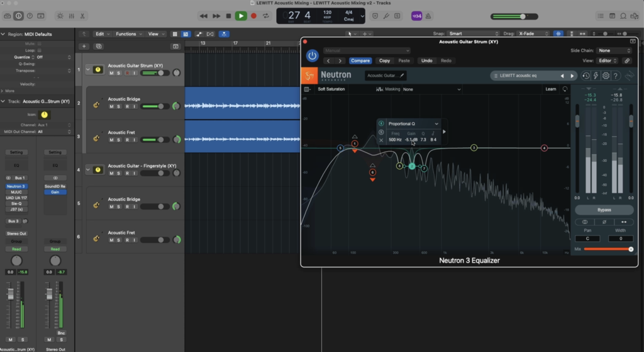
Task: Adjust the master volume slider in toolbar
Action: click(x=514, y=16)
